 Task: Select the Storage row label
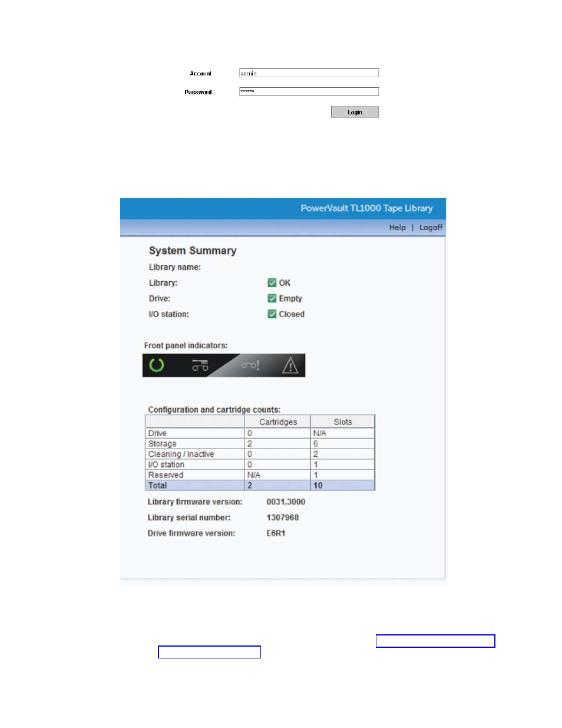point(162,444)
